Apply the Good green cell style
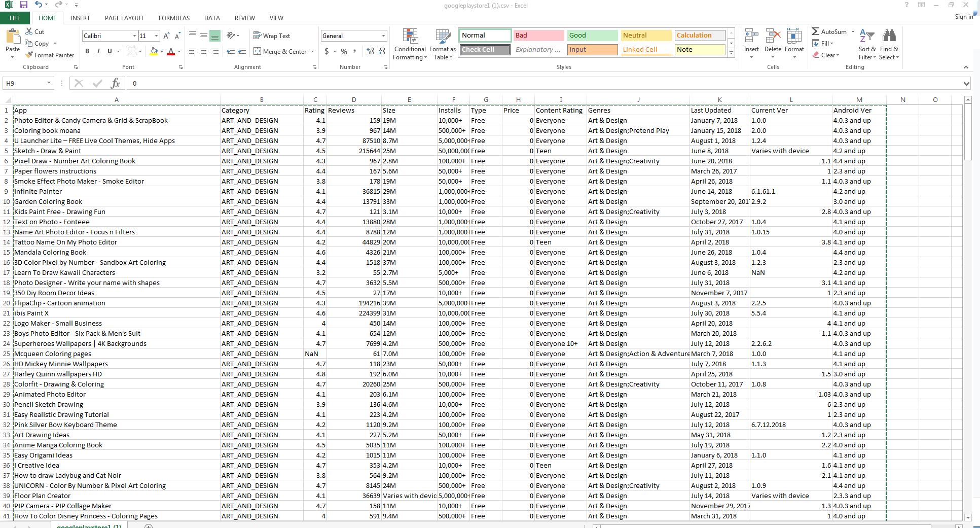The width and height of the screenshot is (980, 528). [x=592, y=36]
